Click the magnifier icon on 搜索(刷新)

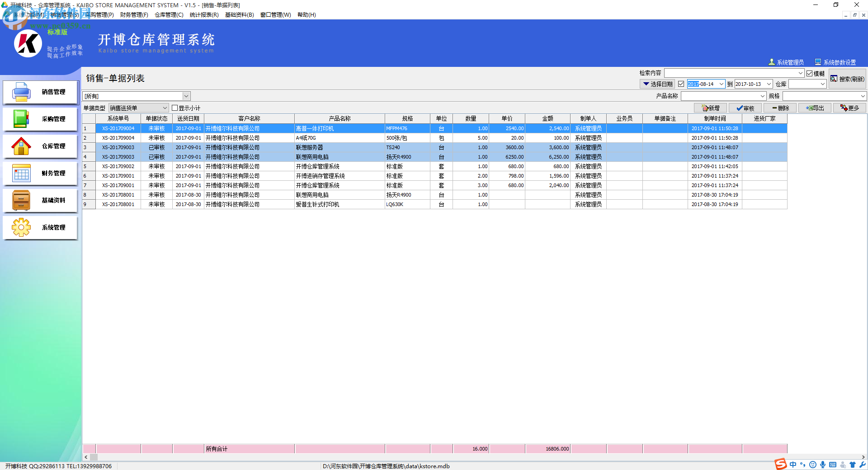click(834, 79)
